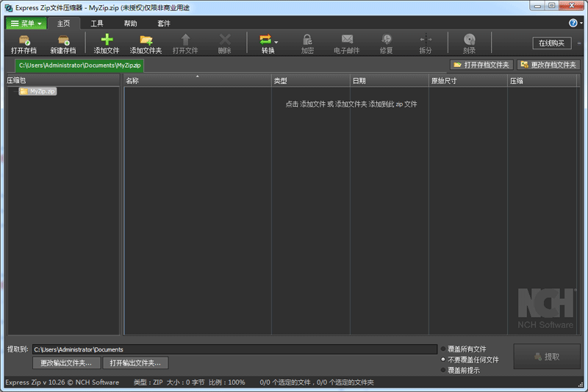588x392 pixels.
Task: Click the 修复 repair icon
Action: click(387, 40)
